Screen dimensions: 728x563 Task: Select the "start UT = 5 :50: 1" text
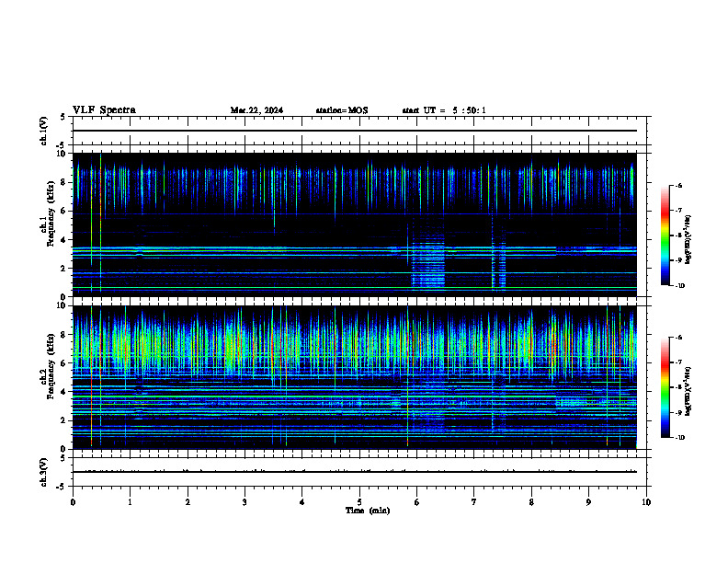[444, 110]
